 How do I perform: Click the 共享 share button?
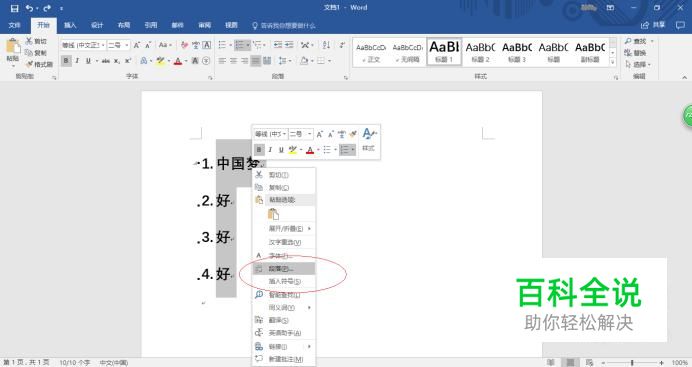(653, 25)
